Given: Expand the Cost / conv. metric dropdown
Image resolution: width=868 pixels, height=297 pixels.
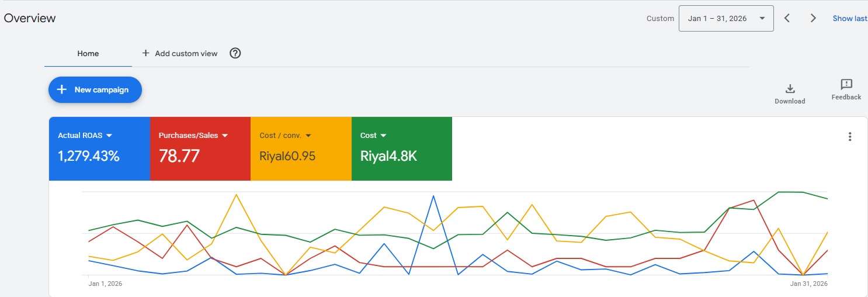Looking at the screenshot, I should point(308,136).
